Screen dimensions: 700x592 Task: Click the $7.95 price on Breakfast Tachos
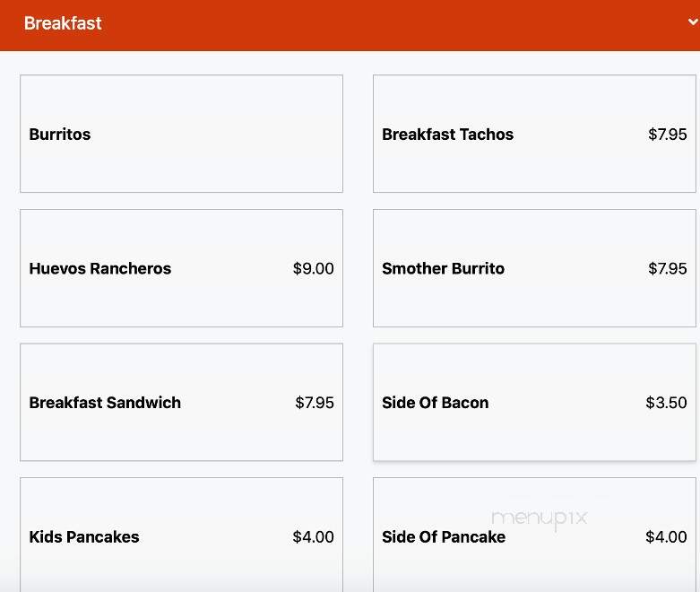coord(668,134)
